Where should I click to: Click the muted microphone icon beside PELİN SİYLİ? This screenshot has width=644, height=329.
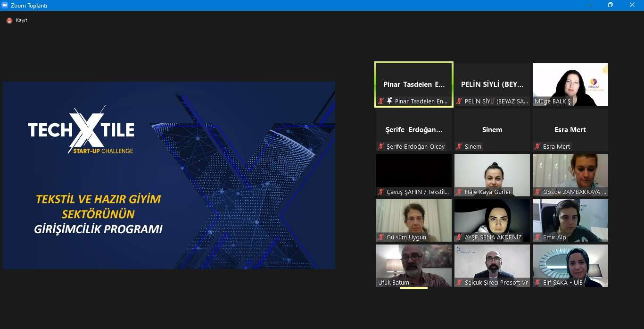(459, 101)
